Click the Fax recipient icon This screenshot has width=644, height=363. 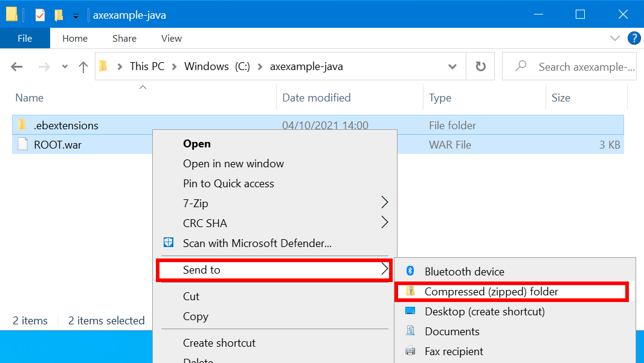click(x=410, y=351)
